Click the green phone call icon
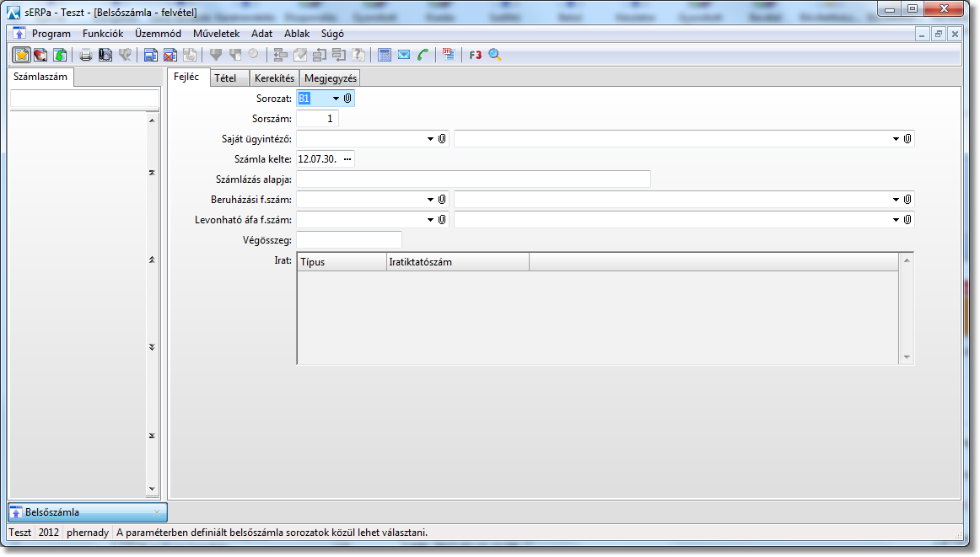 tap(423, 55)
